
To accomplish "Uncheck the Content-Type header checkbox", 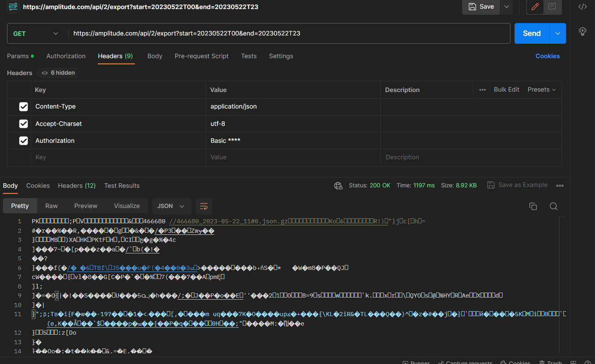I will pos(24,106).
